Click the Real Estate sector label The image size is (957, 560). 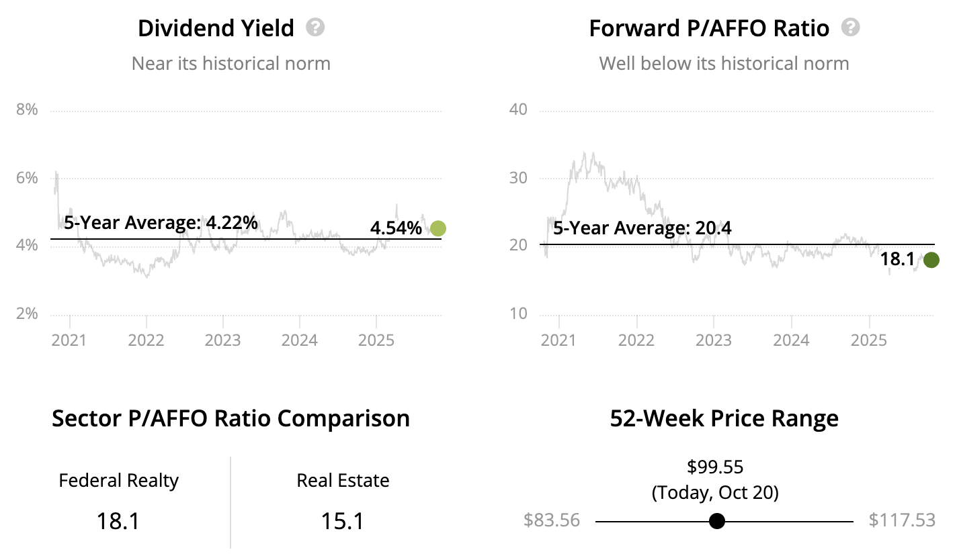click(x=343, y=481)
